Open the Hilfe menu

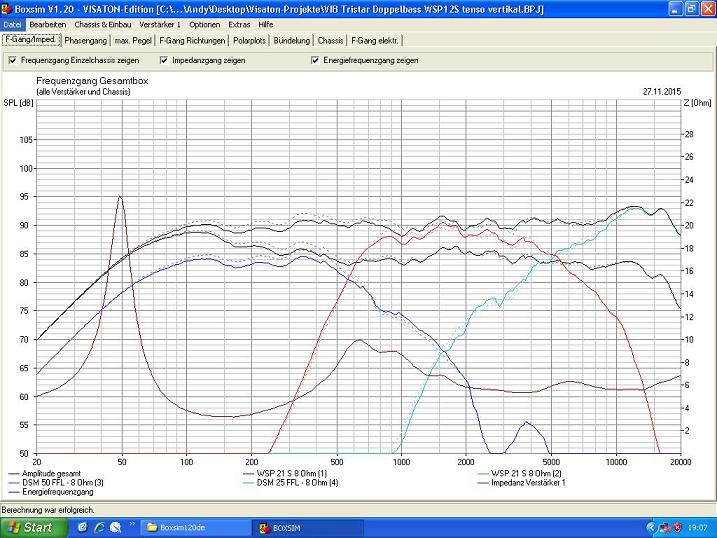tap(266, 25)
